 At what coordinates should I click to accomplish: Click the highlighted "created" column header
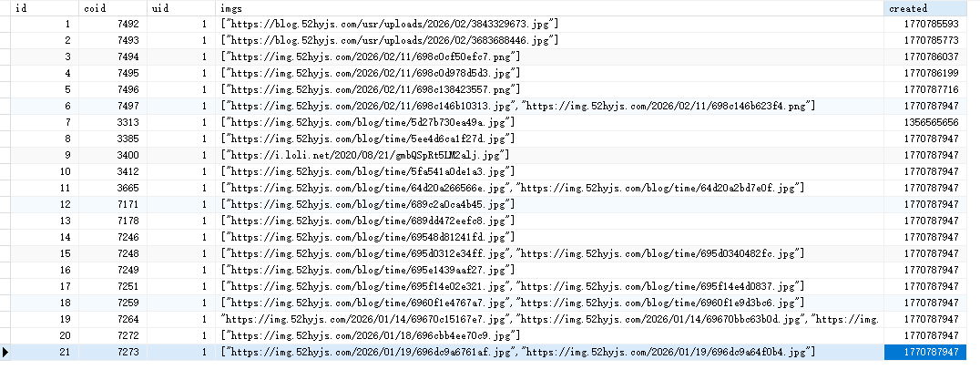click(931, 7)
